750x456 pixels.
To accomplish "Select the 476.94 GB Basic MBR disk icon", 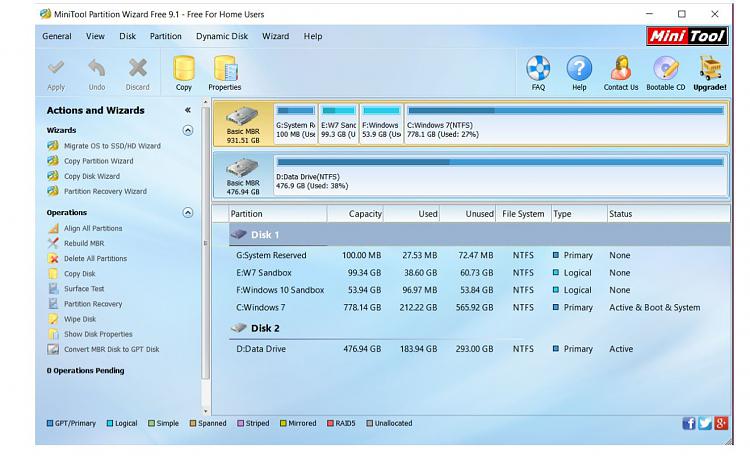I will click(x=243, y=168).
